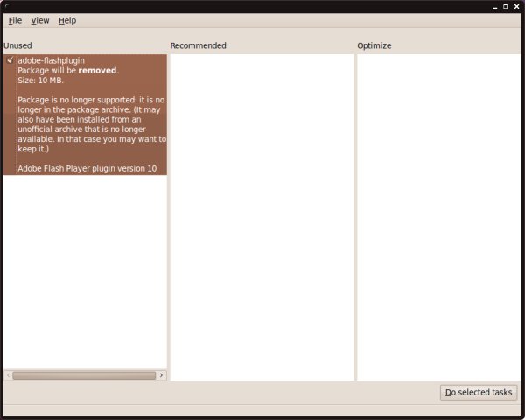Minimize the window
Screen dimensions: 525x420
point(495,7)
